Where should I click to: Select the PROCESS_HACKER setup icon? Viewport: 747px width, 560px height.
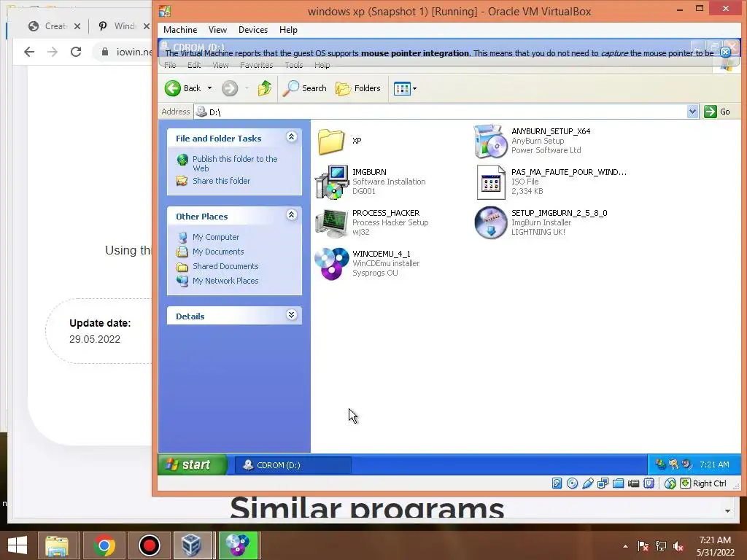pos(332,222)
